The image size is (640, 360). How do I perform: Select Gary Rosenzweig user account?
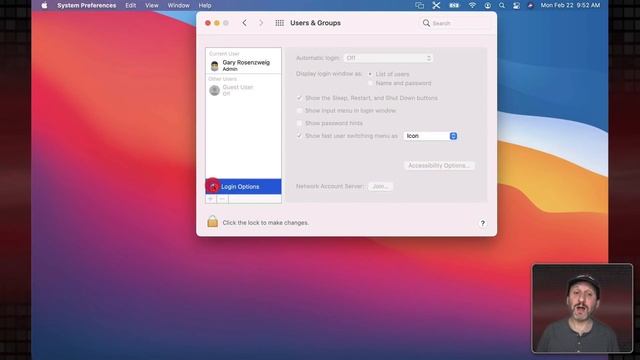pos(243,65)
